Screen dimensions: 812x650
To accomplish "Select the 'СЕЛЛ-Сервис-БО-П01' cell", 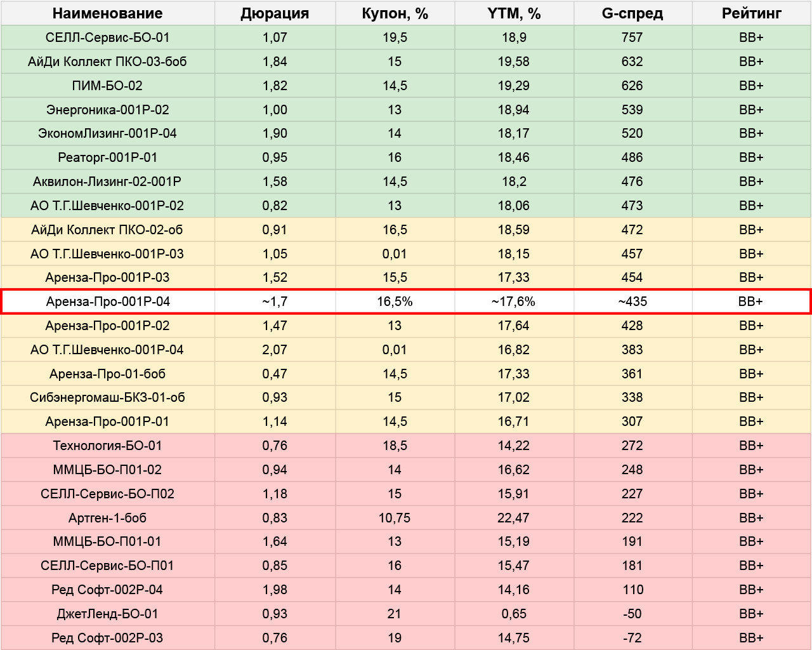I will coord(108,566).
